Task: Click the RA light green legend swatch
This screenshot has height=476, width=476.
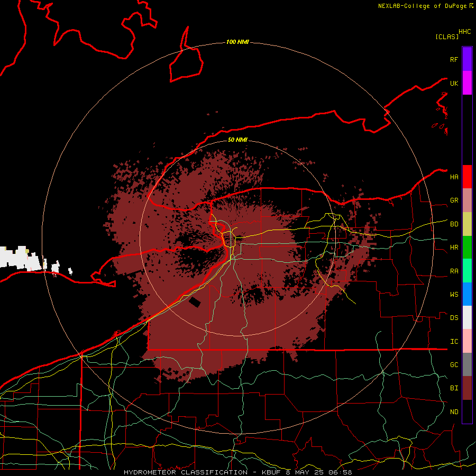Action: (467, 271)
